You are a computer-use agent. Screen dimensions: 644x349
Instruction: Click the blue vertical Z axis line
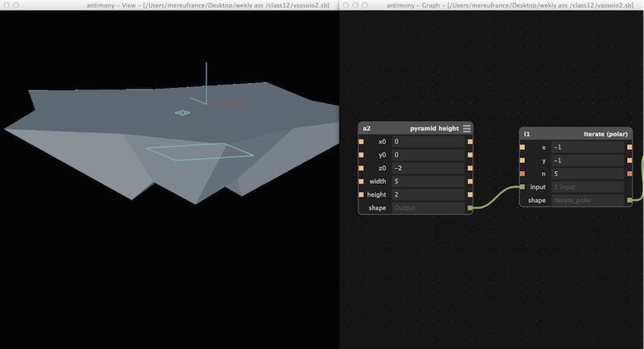[206, 82]
